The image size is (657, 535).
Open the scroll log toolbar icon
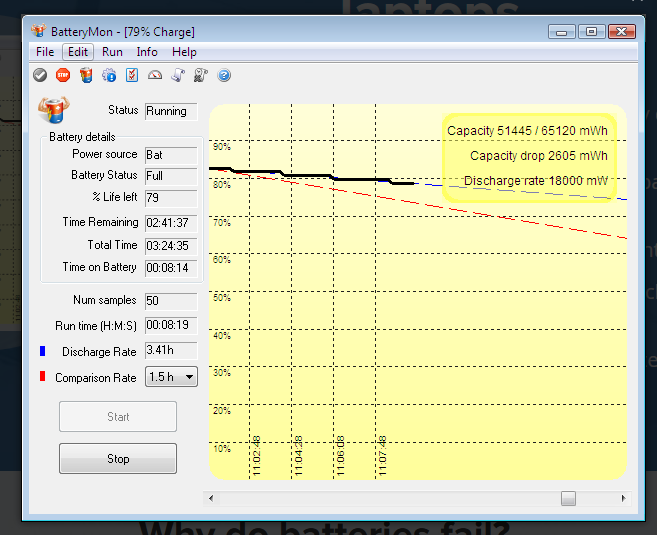point(178,75)
